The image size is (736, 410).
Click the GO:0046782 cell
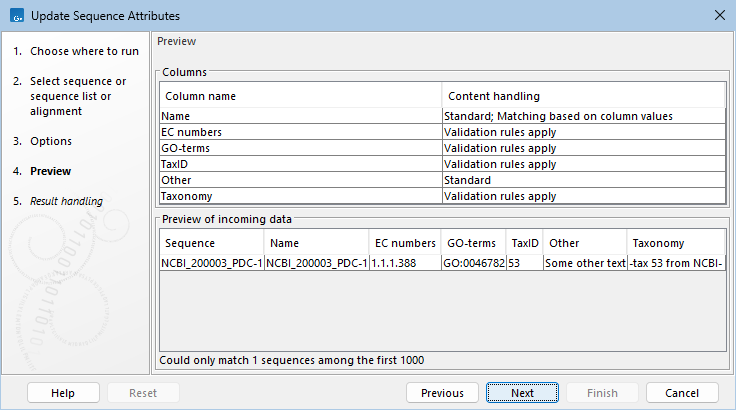click(x=474, y=263)
